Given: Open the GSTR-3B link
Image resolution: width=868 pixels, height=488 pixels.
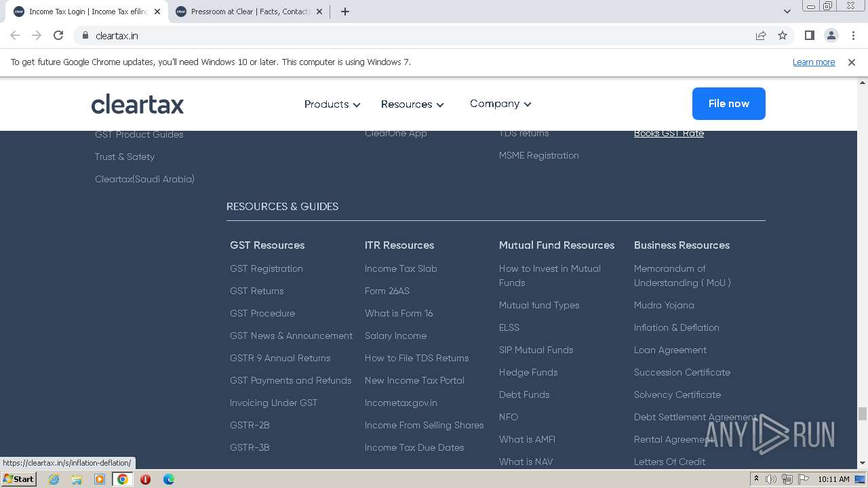Looking at the screenshot, I should click(250, 447).
